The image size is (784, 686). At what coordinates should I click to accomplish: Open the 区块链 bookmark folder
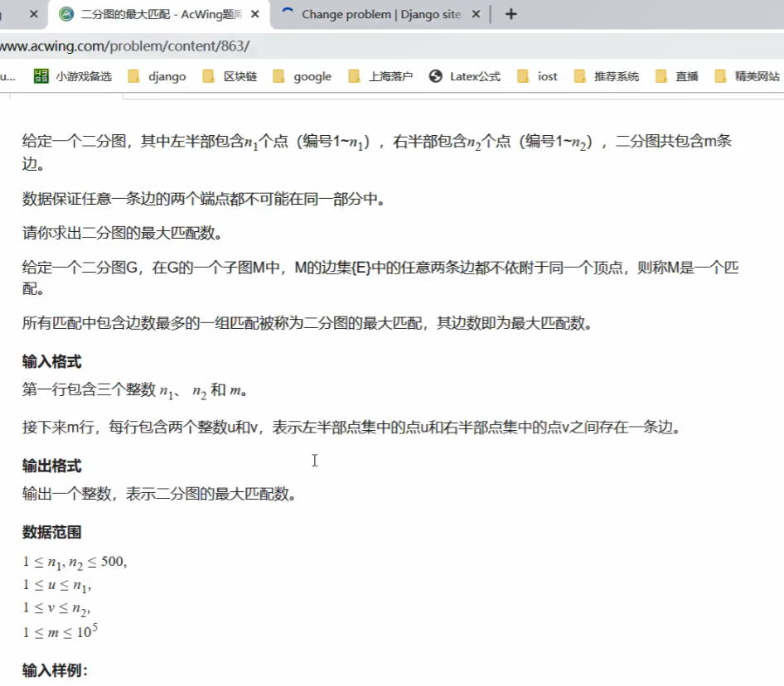click(x=230, y=76)
